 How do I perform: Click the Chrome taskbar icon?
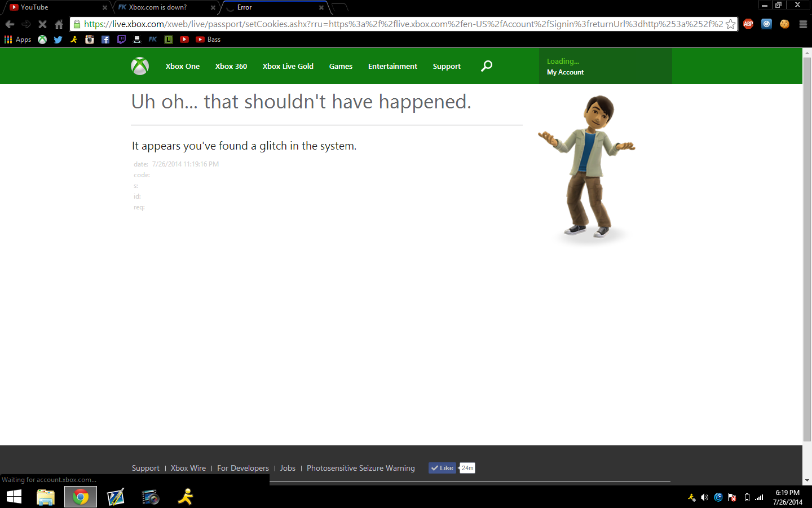(x=81, y=497)
